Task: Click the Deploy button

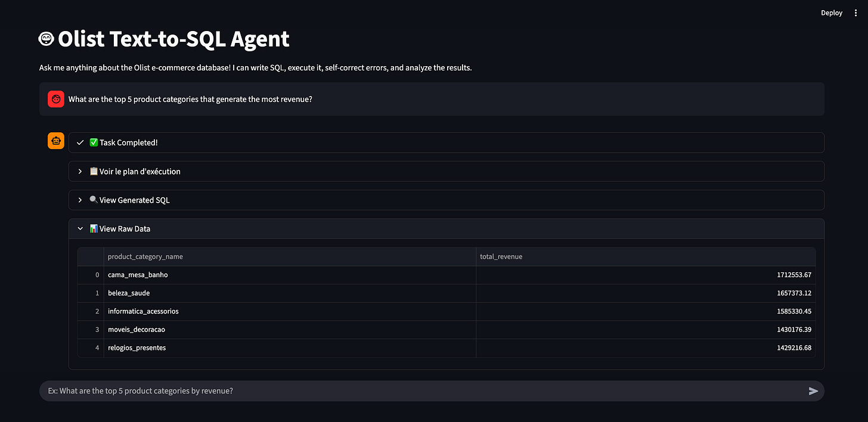Action: pos(831,13)
